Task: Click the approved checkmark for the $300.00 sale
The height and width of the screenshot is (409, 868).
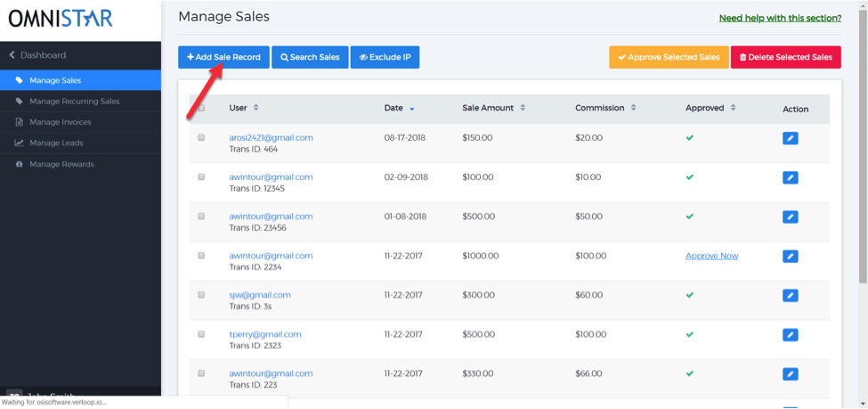Action: (689, 296)
